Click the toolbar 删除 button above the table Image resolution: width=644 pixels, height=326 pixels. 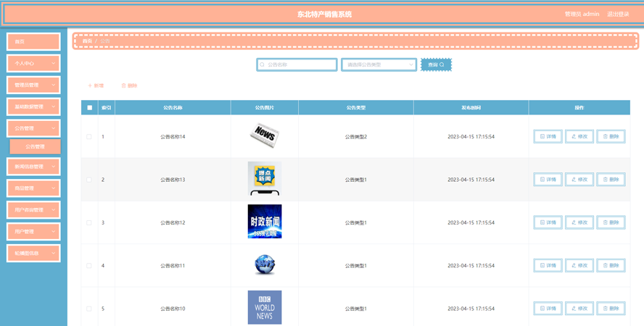129,85
